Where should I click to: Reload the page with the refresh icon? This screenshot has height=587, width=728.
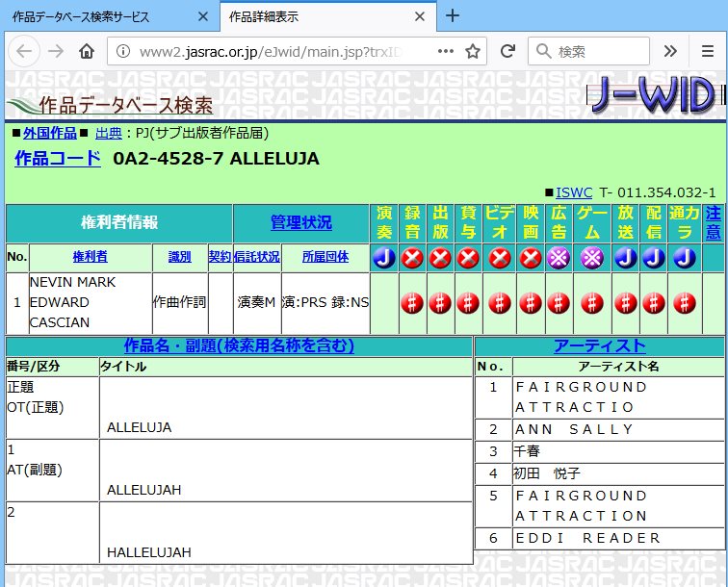click(x=507, y=51)
